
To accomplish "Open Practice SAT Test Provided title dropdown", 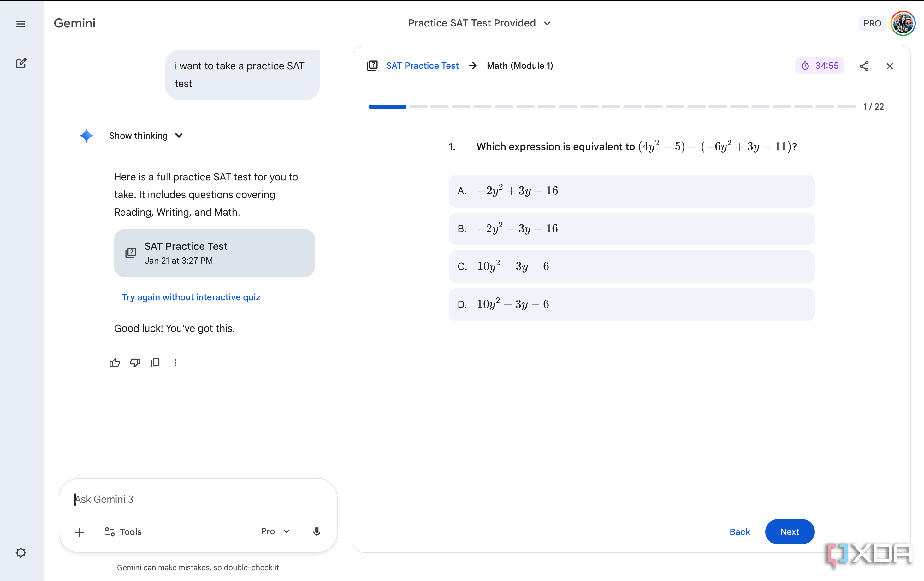I will (479, 23).
